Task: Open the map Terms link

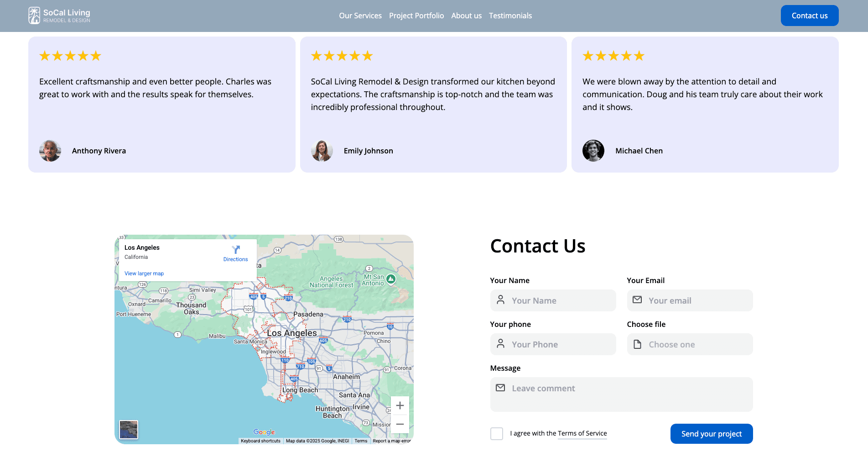Action: (x=361, y=441)
